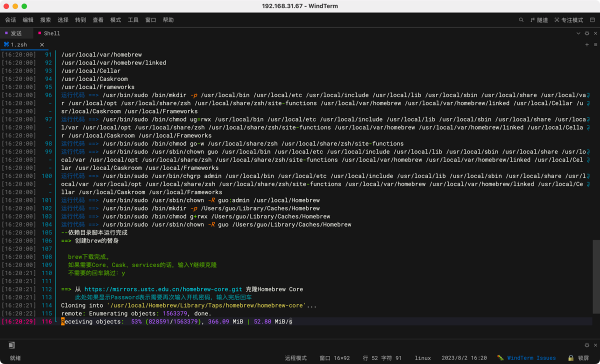600x364 pixels.
Task: Click the line-wrap arrow at end of line 100
Action: pyautogui.click(x=588, y=176)
